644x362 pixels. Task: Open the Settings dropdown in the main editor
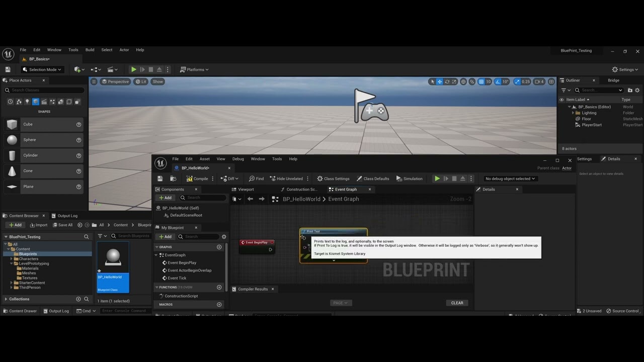tap(625, 69)
